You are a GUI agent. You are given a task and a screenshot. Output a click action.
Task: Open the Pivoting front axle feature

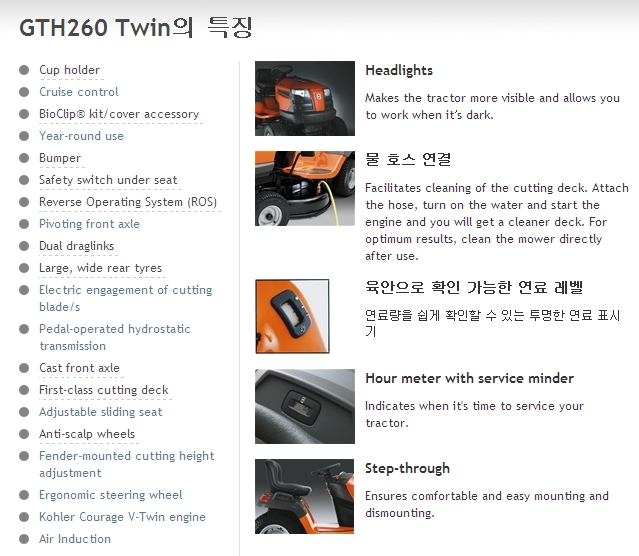(x=90, y=224)
